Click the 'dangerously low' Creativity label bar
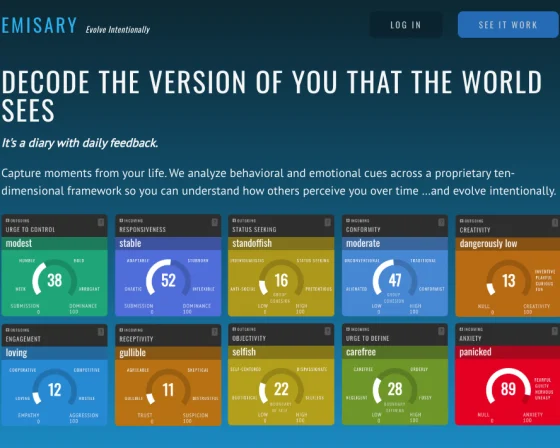Viewport: 560px width, 448px height. click(508, 244)
